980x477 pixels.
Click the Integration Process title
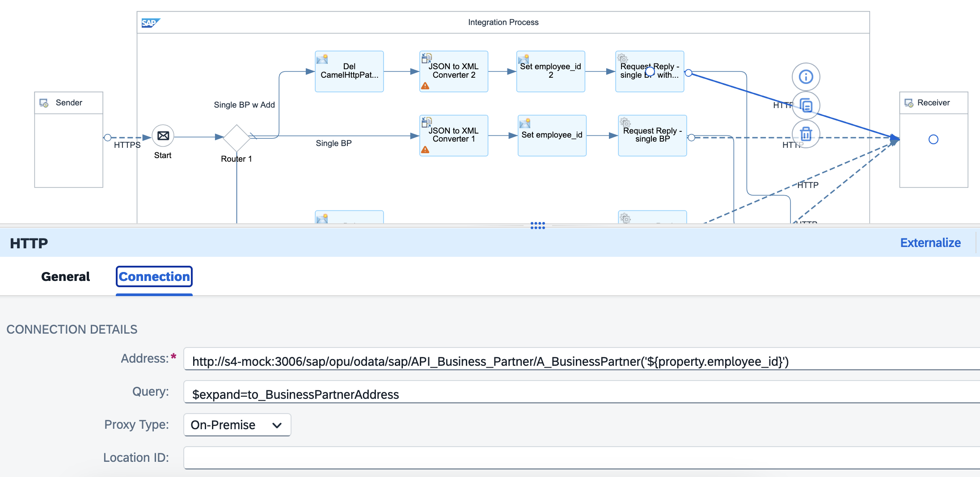click(x=503, y=22)
